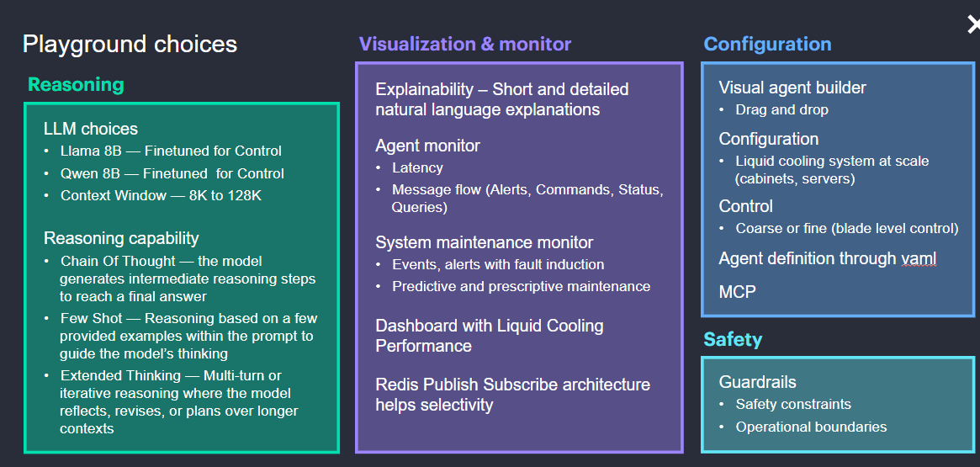The image size is (980, 467).
Task: Click the Safety section heading
Action: click(734, 339)
